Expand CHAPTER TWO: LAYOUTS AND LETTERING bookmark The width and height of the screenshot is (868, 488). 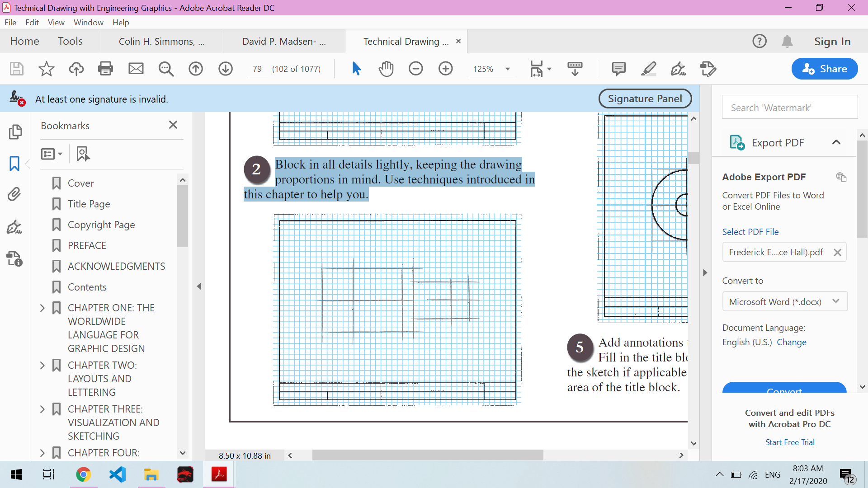tap(42, 365)
